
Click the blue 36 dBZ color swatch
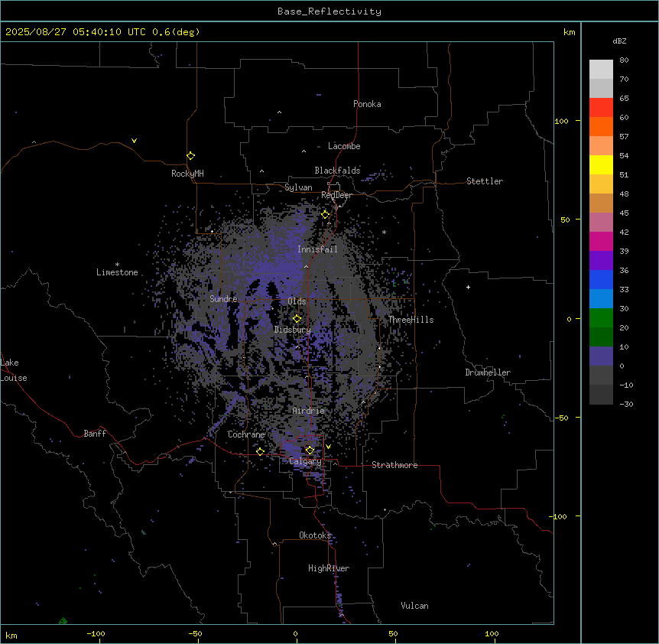coord(601,279)
